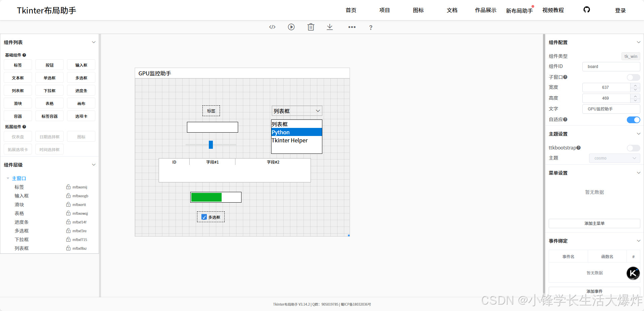The height and width of the screenshot is (311, 644).
Task: Collapse the 主题设置 section
Action: coord(638,134)
